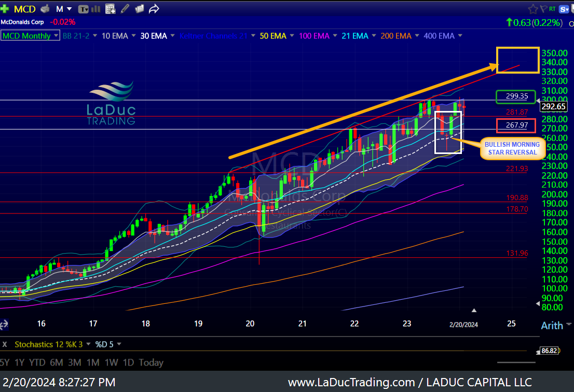The width and height of the screenshot is (574, 392).
Task: Select the 1Y time range
Action: coord(19,362)
